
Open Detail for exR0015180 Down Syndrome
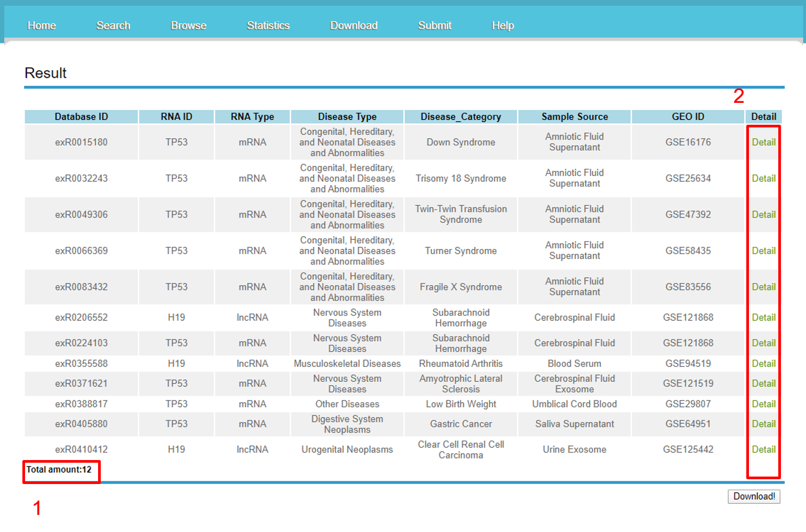(x=763, y=142)
